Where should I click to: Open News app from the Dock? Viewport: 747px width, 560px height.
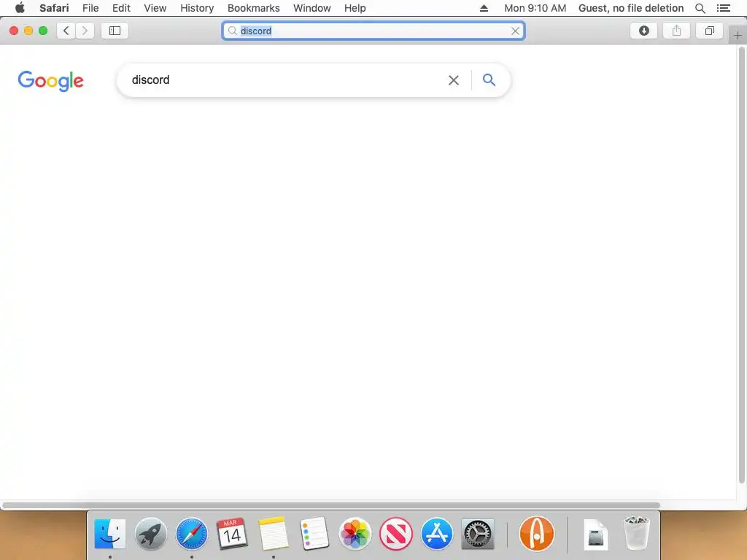(396, 534)
